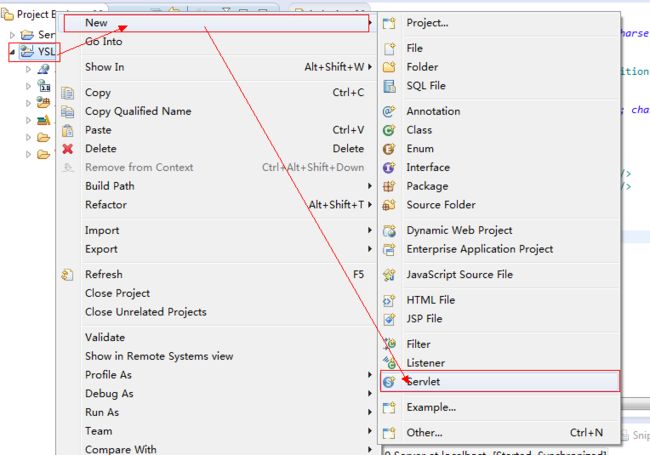
Task: Expand the Ser project tree node
Action: [12, 35]
